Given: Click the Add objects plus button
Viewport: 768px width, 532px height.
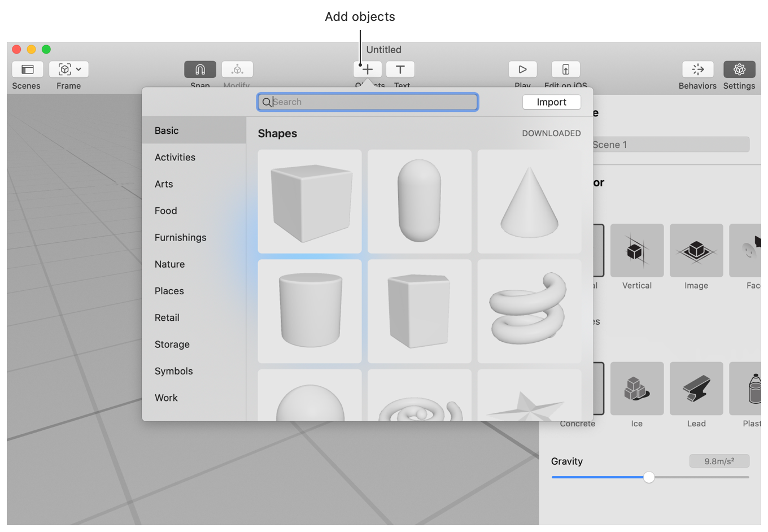Looking at the screenshot, I should [367, 69].
